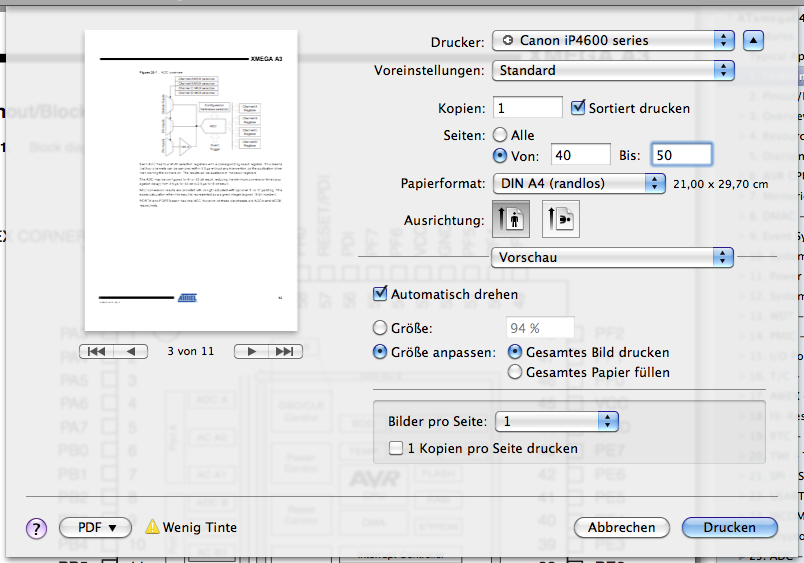
Task: Click the Abbrechen button
Action: pos(621,527)
